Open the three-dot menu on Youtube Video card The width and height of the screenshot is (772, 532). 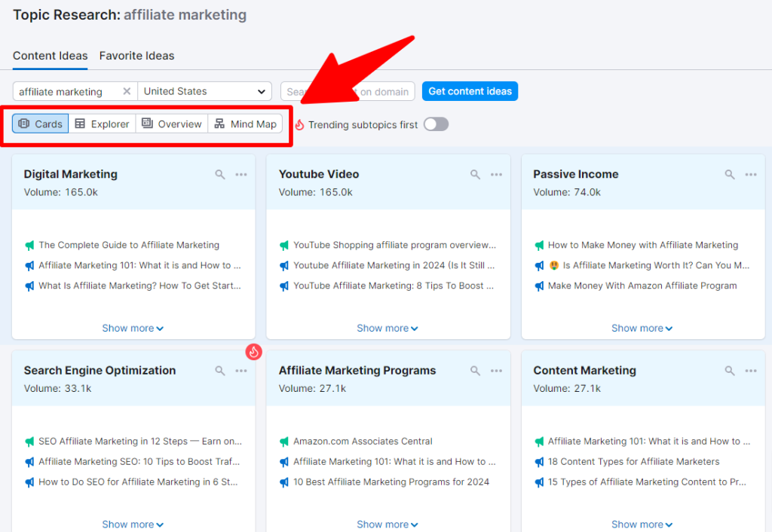496,175
